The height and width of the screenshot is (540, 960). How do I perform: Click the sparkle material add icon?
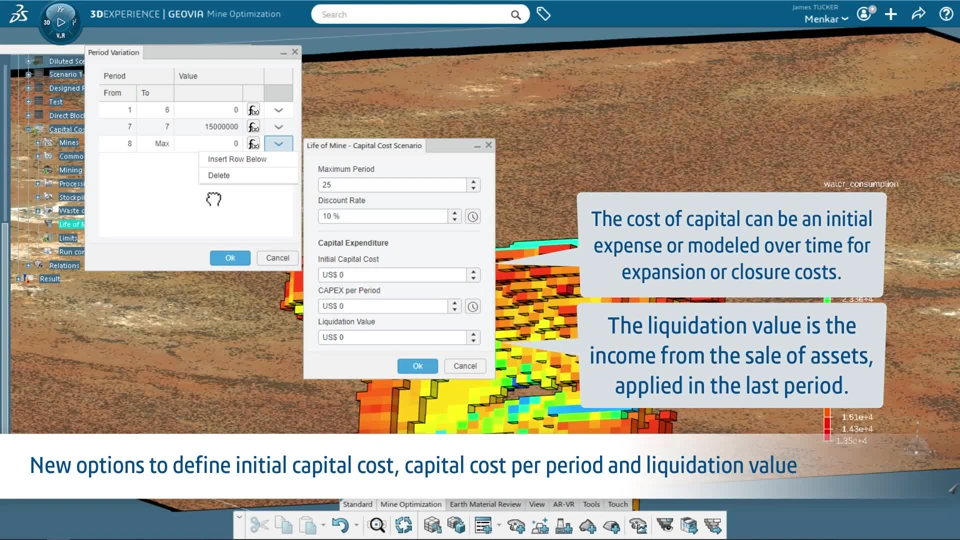540,525
